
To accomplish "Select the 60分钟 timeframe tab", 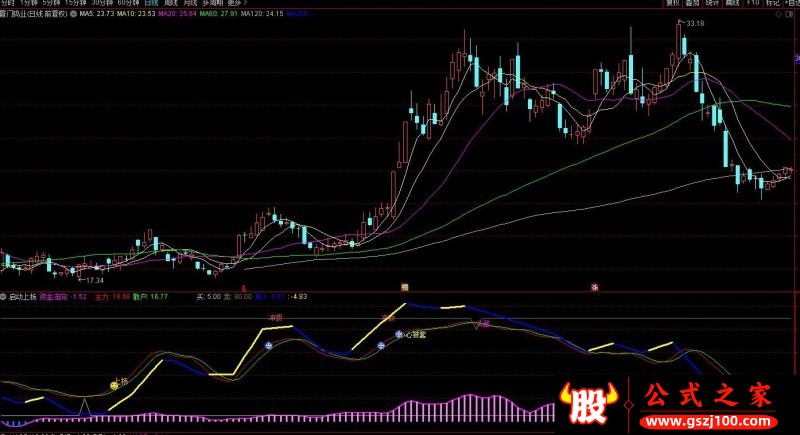I will click(129, 3).
